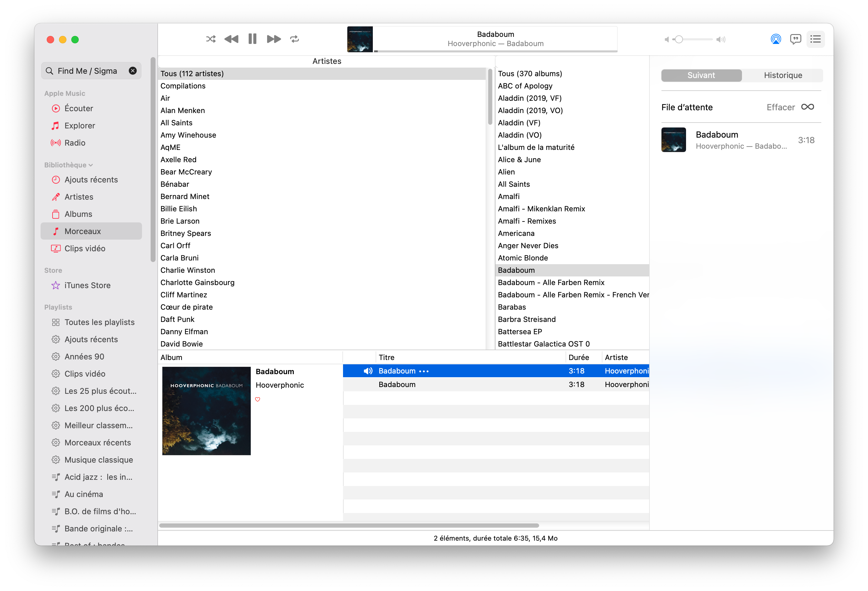Toggle repeat mode

tap(295, 39)
